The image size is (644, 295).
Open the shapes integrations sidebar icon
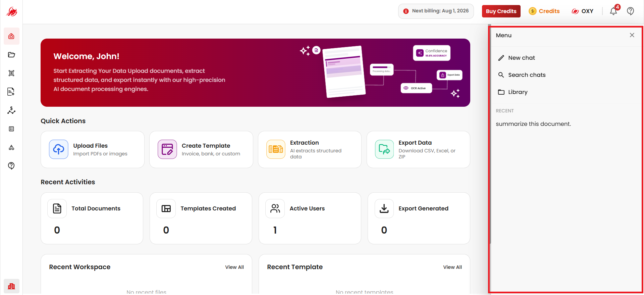[11, 147]
